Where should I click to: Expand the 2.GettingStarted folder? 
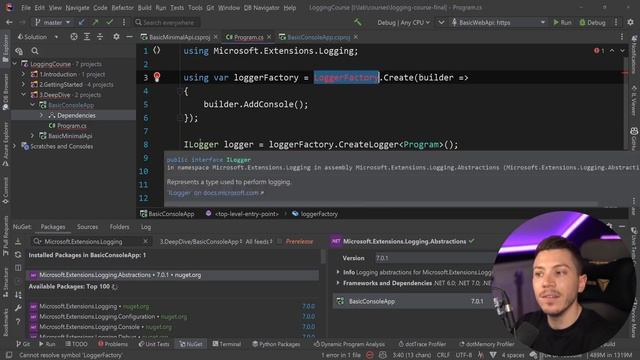(24, 84)
